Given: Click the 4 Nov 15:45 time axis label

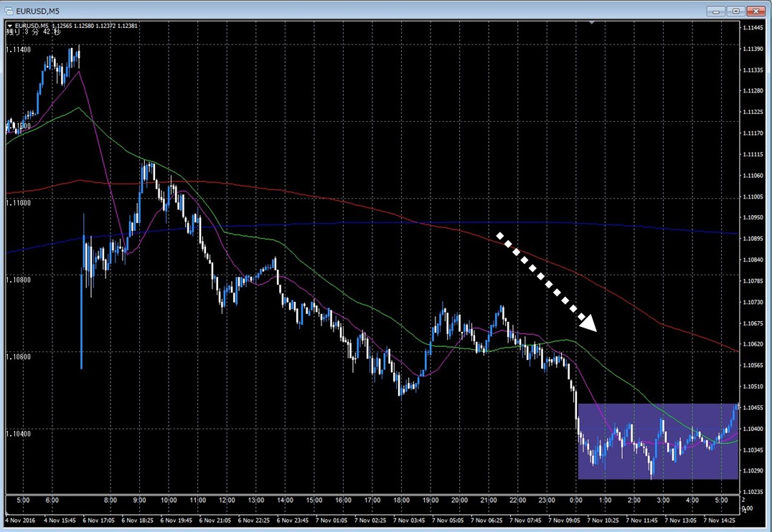Looking at the screenshot, I should click(59, 520).
